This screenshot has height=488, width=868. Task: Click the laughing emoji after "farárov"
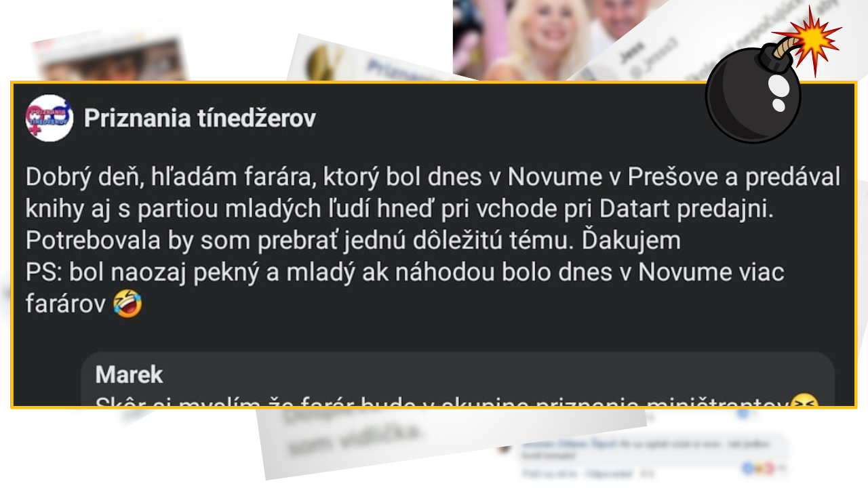128,304
